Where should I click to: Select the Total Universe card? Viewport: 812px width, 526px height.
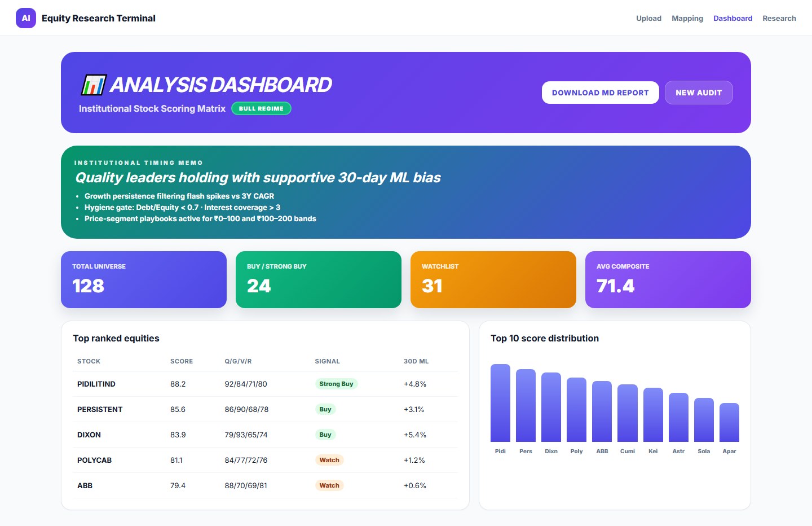coord(144,279)
